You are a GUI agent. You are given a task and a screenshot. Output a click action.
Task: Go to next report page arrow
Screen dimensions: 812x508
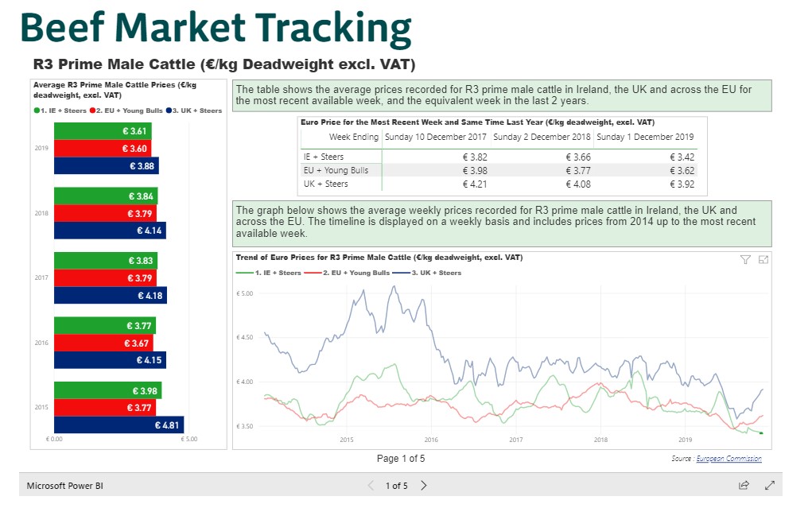424,485
